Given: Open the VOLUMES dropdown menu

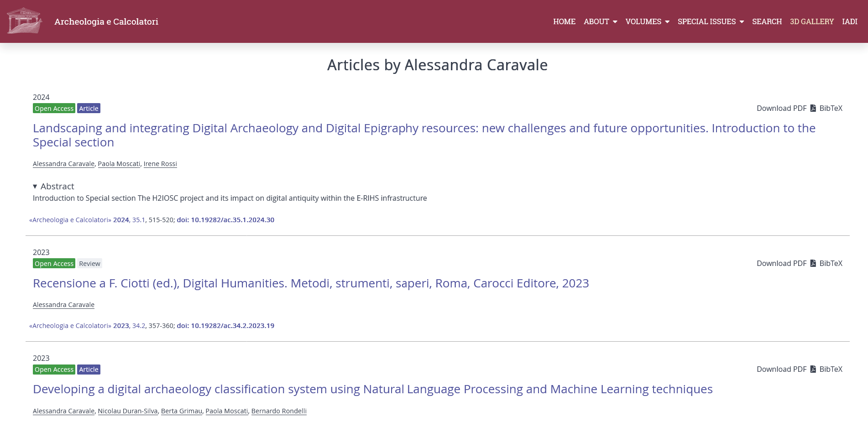Looking at the screenshot, I should [x=647, y=21].
